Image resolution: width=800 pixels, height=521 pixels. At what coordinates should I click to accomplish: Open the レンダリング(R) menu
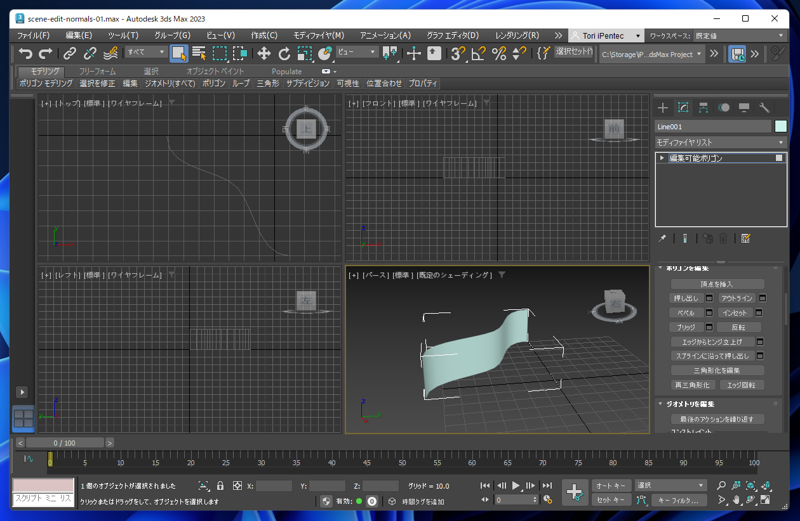click(517, 35)
